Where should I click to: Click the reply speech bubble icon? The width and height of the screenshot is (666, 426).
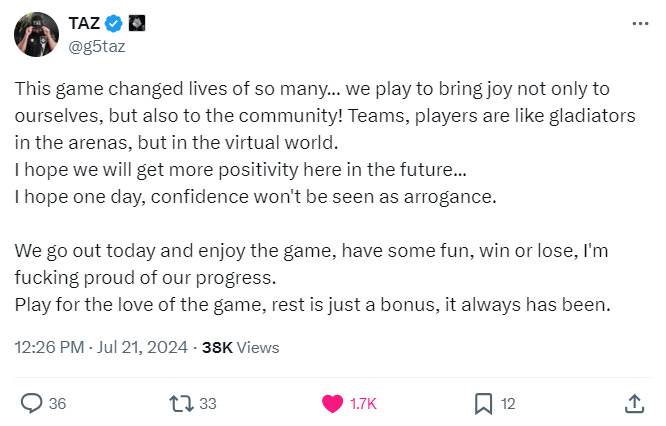31,403
